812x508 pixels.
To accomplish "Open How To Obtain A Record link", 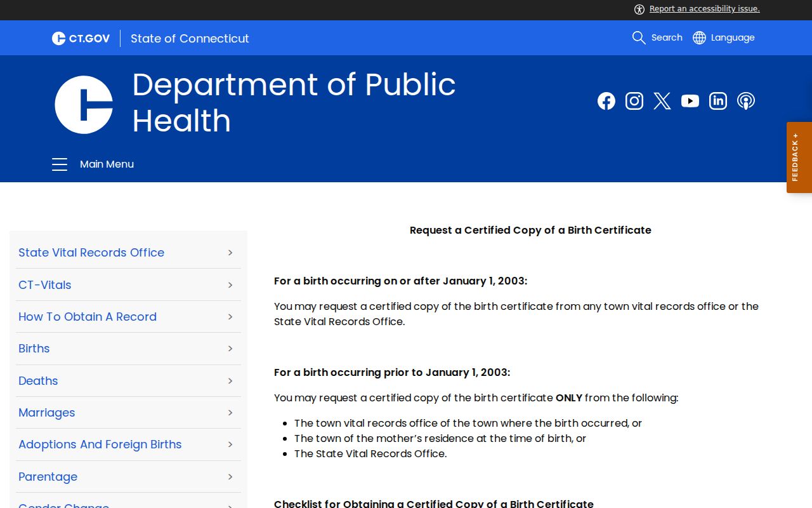I will [88, 317].
